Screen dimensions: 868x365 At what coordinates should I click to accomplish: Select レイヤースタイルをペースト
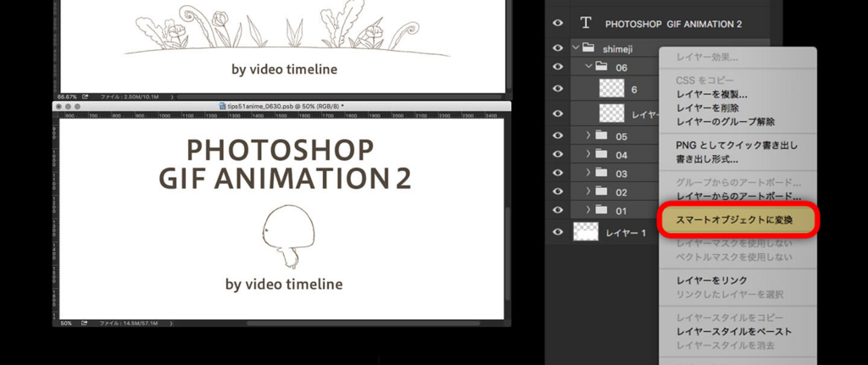734,332
